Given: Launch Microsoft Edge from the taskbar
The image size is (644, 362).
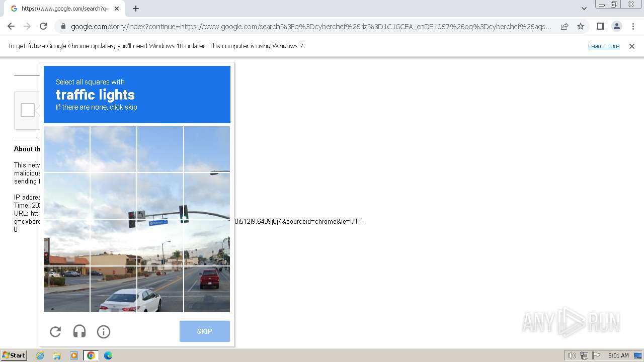Looking at the screenshot, I should (108, 355).
